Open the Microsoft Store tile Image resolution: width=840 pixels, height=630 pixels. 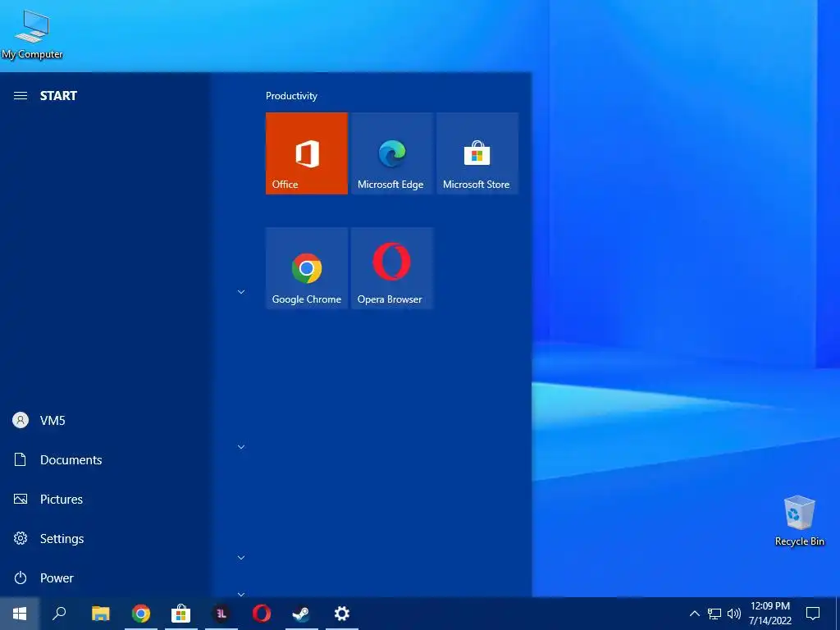[477, 153]
